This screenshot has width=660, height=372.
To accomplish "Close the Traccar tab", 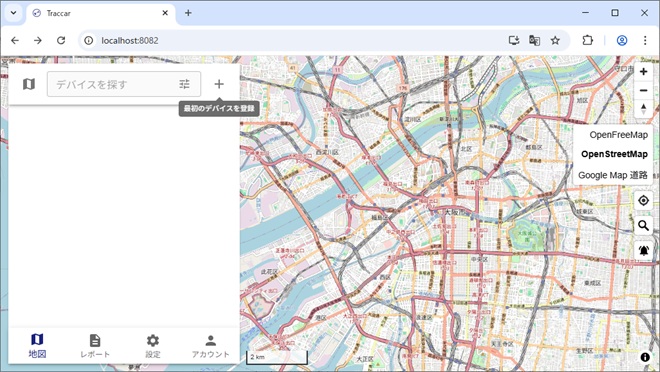I will tap(165, 13).
